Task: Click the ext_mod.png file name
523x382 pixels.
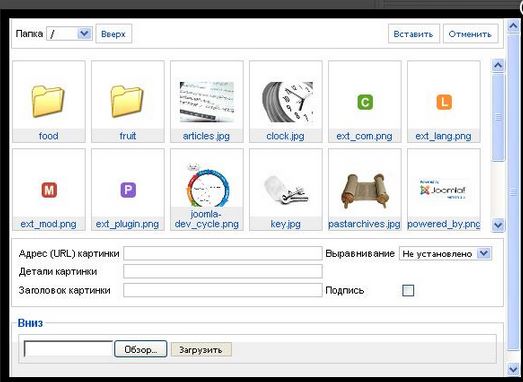Action: click(x=48, y=224)
